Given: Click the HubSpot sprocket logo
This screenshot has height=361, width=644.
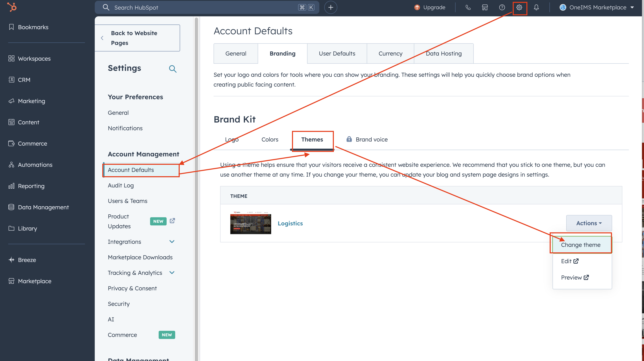Looking at the screenshot, I should coord(12,7).
